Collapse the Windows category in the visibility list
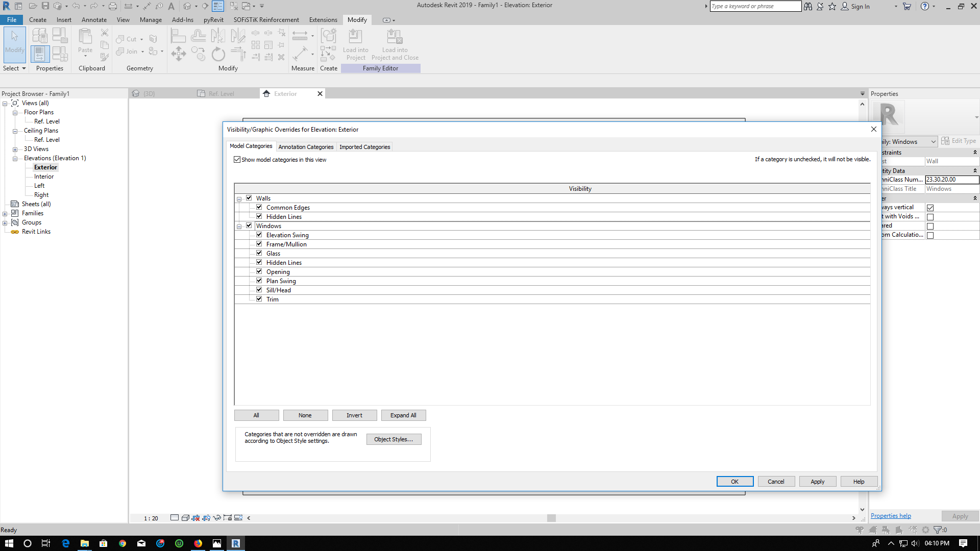 [239, 226]
